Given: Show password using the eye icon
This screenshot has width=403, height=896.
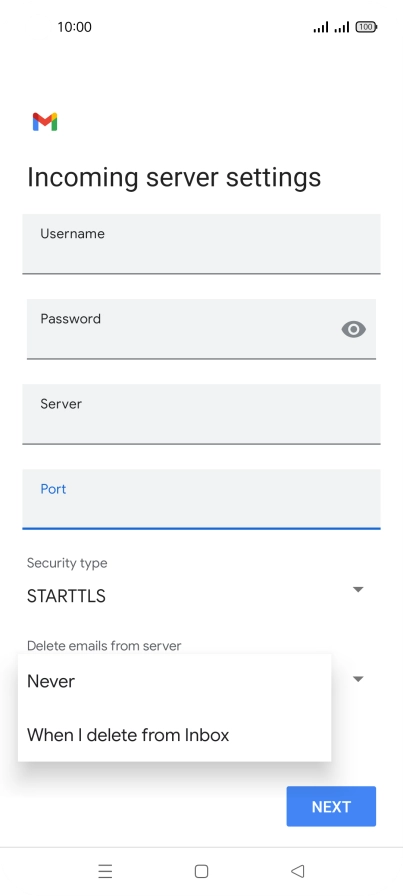Looking at the screenshot, I should point(353,329).
